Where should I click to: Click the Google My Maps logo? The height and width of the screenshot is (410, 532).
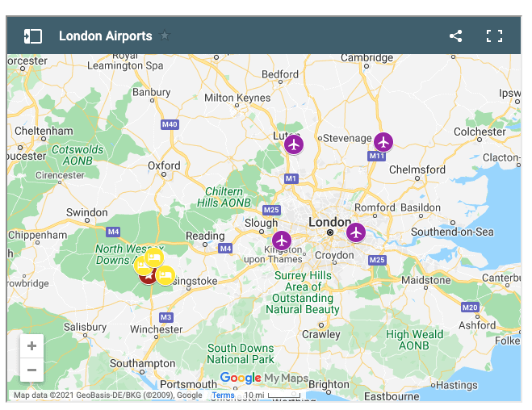pos(264,379)
